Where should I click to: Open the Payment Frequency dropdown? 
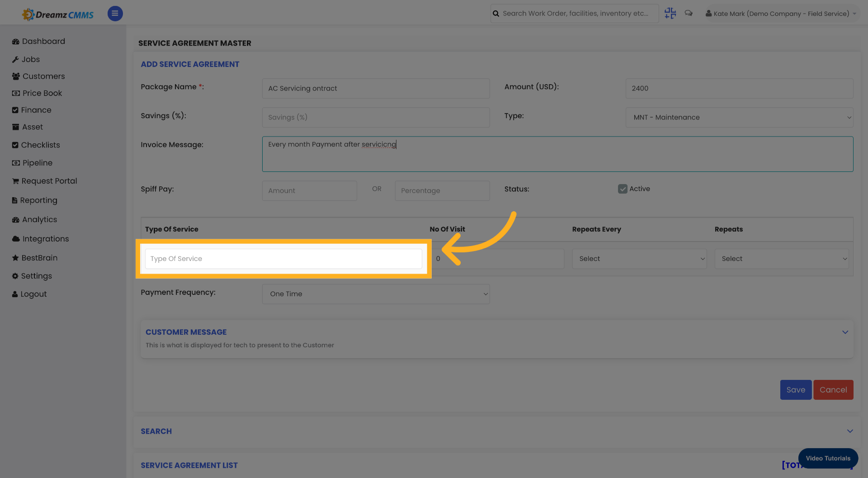pyautogui.click(x=376, y=294)
